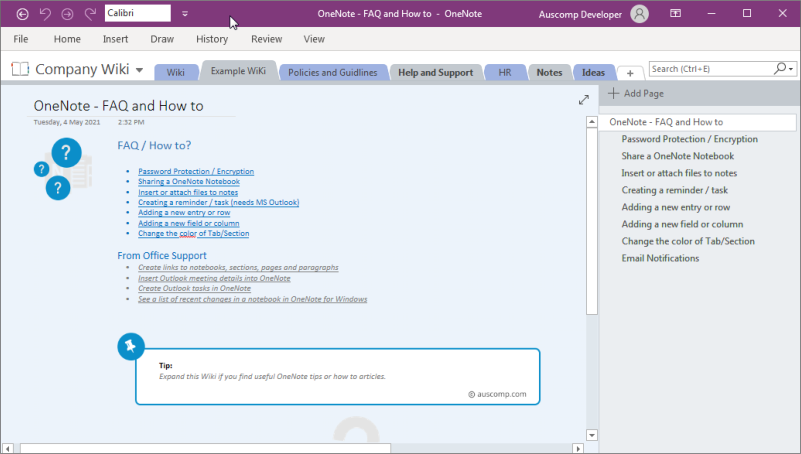Click the notebook icon beside Company Wiki
The height and width of the screenshot is (454, 801).
click(x=20, y=68)
